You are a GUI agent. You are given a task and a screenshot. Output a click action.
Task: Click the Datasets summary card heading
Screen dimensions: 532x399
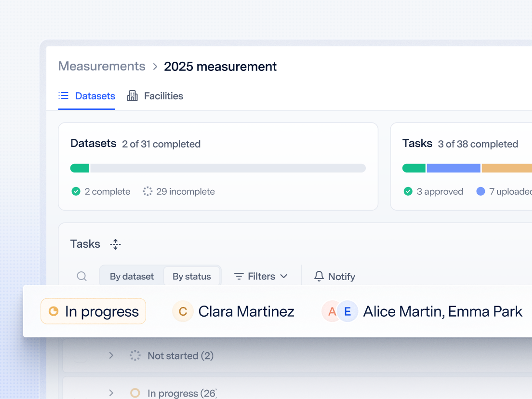93,143
